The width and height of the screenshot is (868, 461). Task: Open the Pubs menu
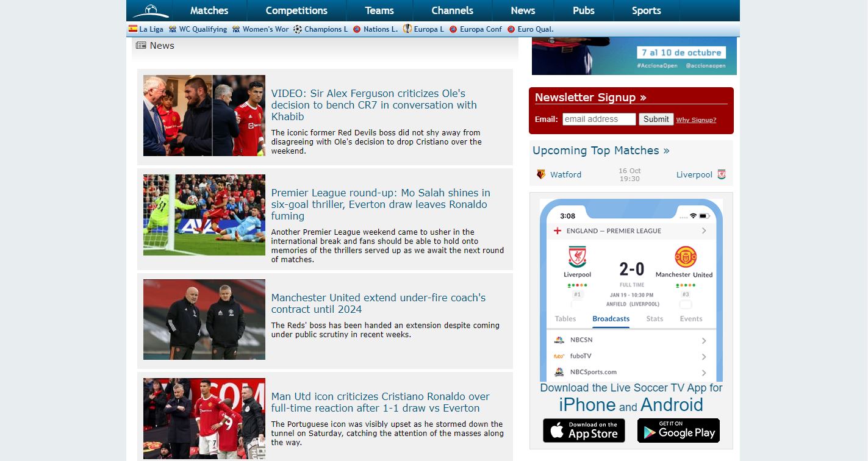pyautogui.click(x=584, y=10)
